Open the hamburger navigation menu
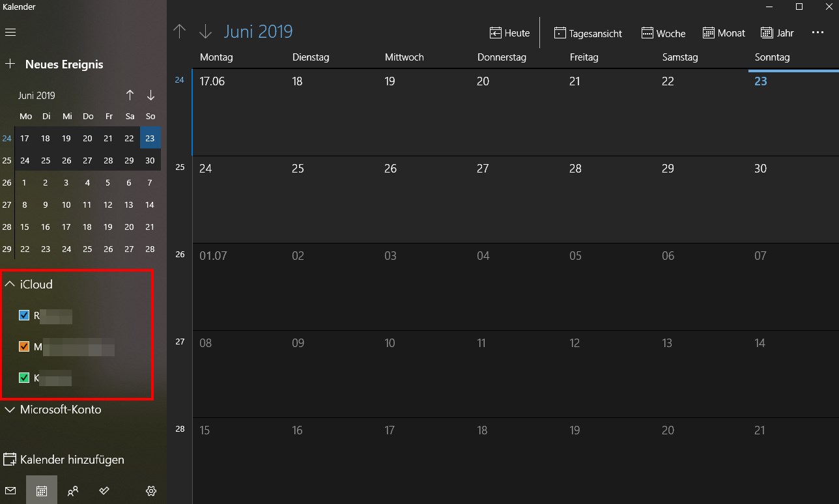The height and width of the screenshot is (504, 839). pos(10,32)
